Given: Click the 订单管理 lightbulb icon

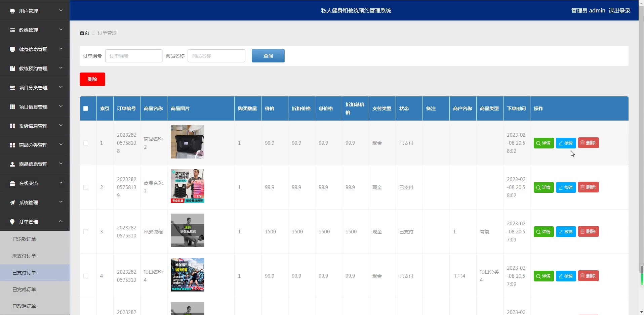Looking at the screenshot, I should [x=12, y=222].
